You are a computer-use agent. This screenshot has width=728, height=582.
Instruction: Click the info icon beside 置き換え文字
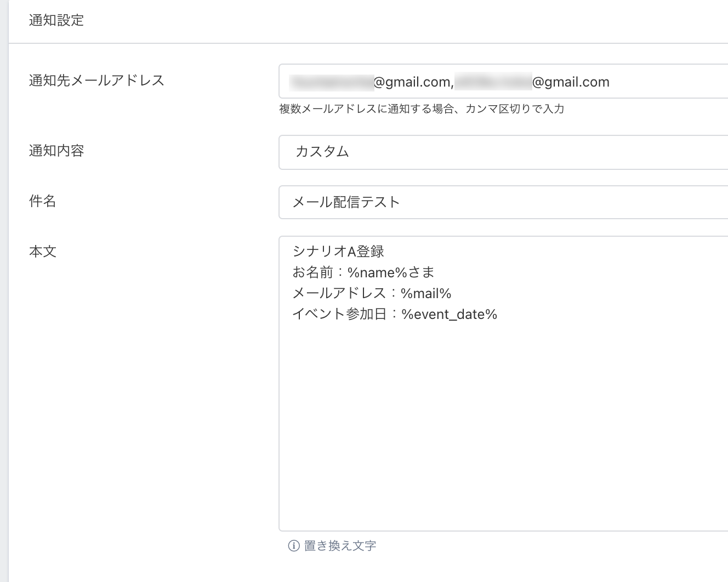[x=294, y=546]
